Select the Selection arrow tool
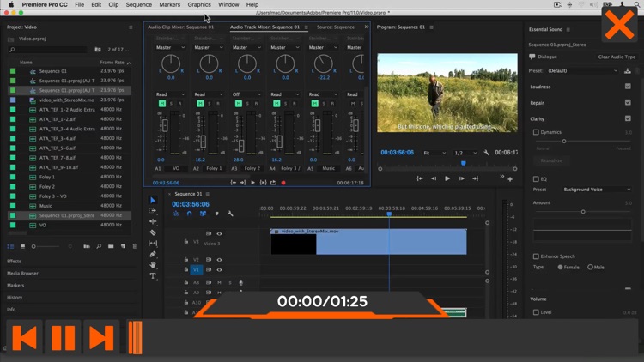The height and width of the screenshot is (362, 644). pos(153,200)
